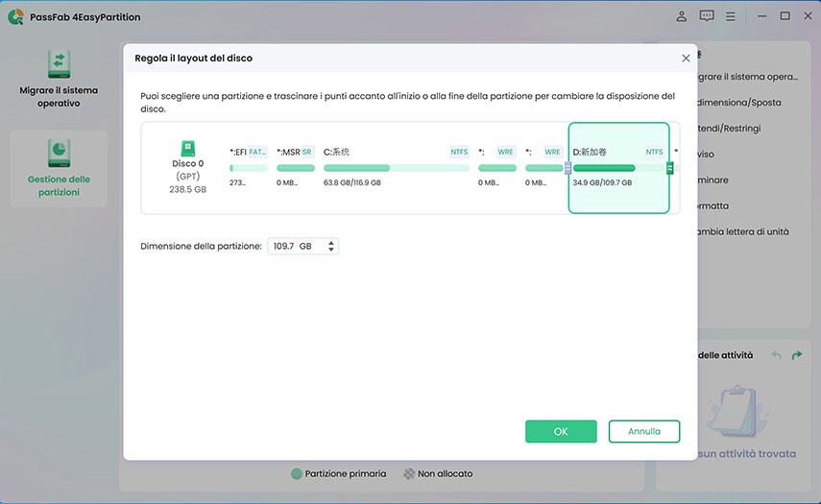The width and height of the screenshot is (821, 504).
Task: Click the 63.8 GB/116.9 GB text
Action: [x=351, y=182]
